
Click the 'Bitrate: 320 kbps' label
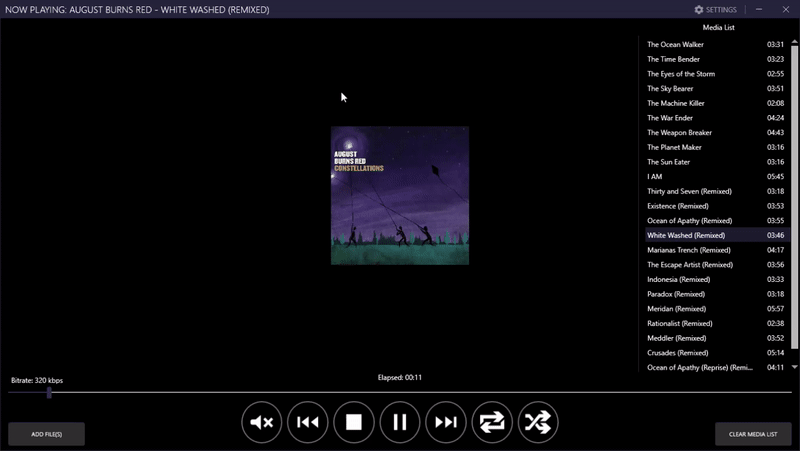[37, 381]
